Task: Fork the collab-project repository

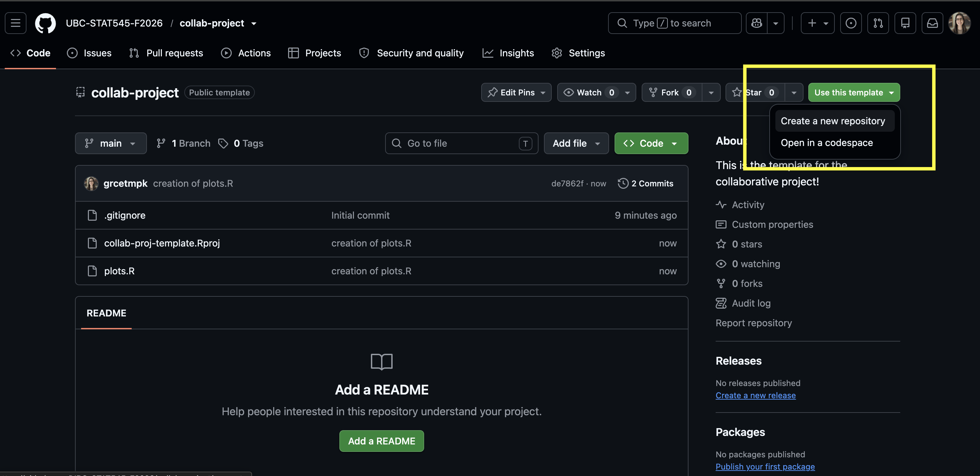Action: click(x=672, y=92)
